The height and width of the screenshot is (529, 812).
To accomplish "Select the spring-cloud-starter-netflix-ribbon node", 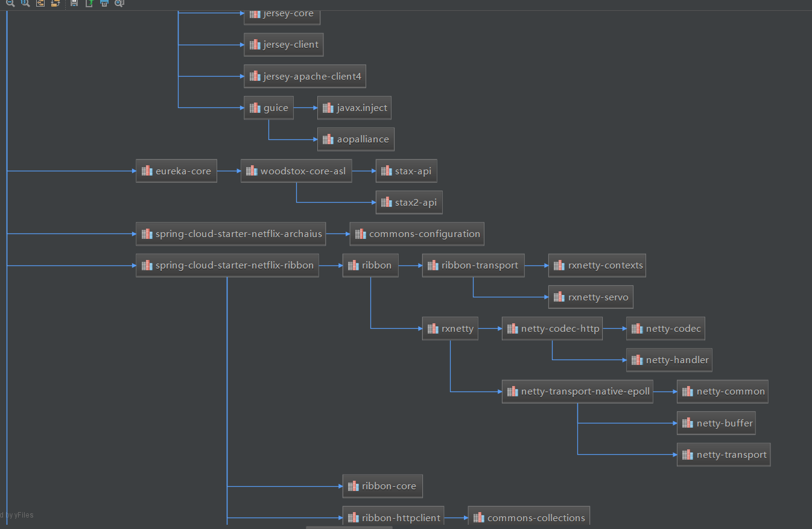I will [227, 265].
